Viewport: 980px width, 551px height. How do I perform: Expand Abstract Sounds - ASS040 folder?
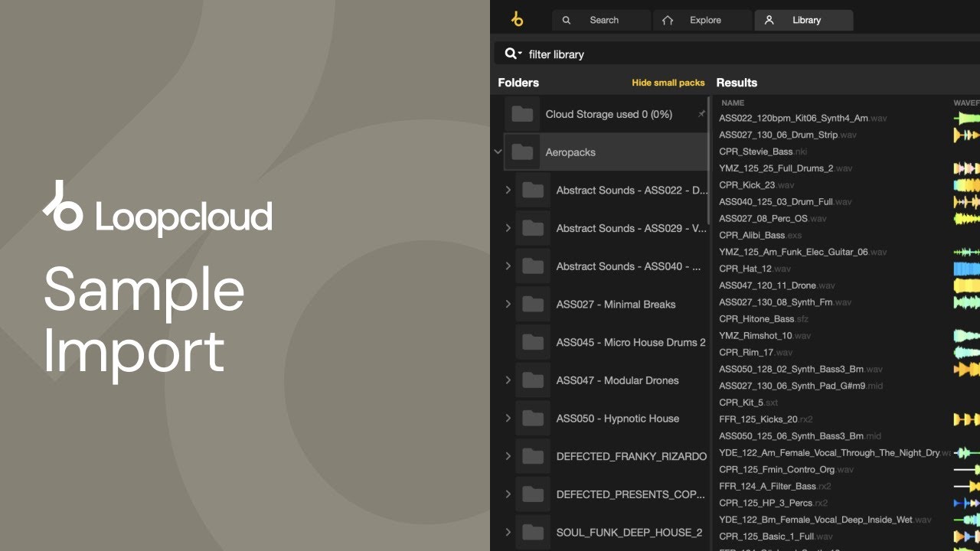508,266
